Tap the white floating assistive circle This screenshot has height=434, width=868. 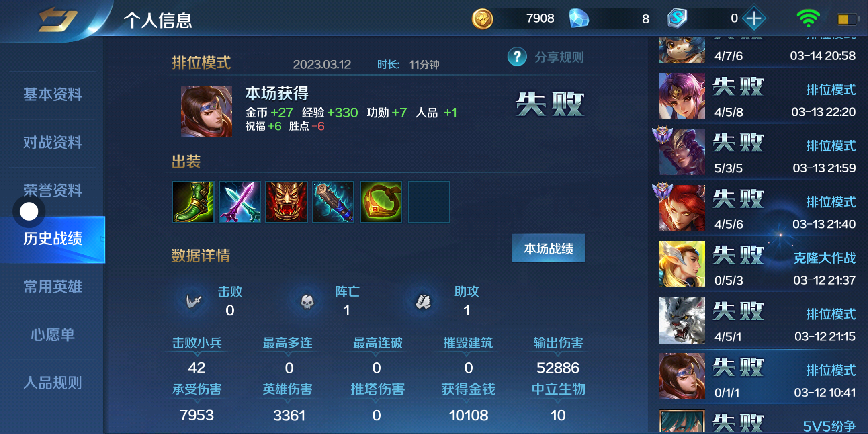(29, 211)
